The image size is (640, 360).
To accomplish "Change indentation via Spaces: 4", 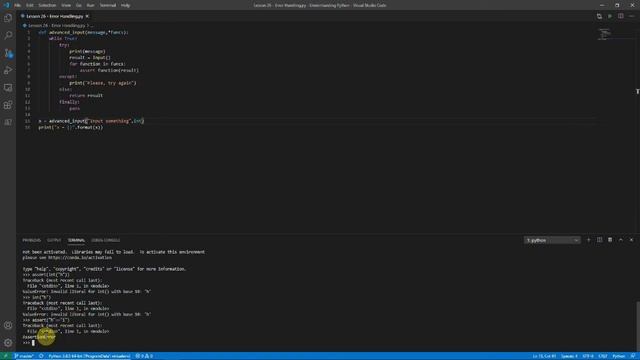I will tap(569, 356).
